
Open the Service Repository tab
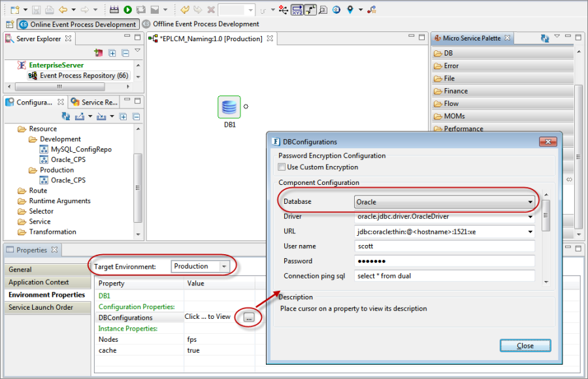click(x=95, y=102)
